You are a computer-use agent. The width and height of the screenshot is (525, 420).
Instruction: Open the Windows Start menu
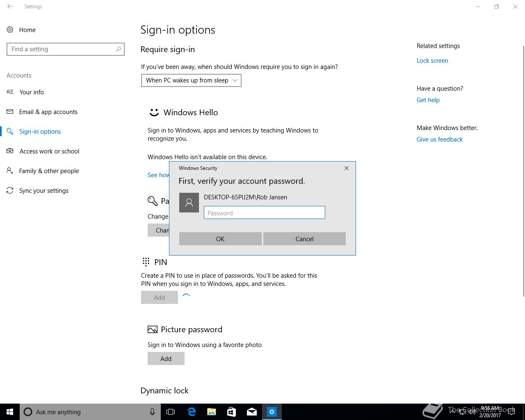pyautogui.click(x=10, y=412)
